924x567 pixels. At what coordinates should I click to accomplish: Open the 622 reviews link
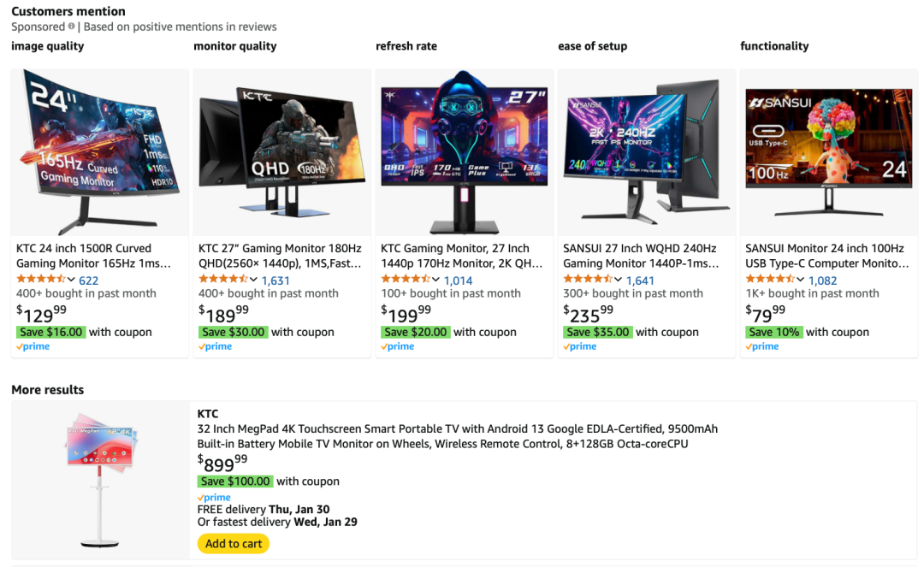[x=88, y=281]
